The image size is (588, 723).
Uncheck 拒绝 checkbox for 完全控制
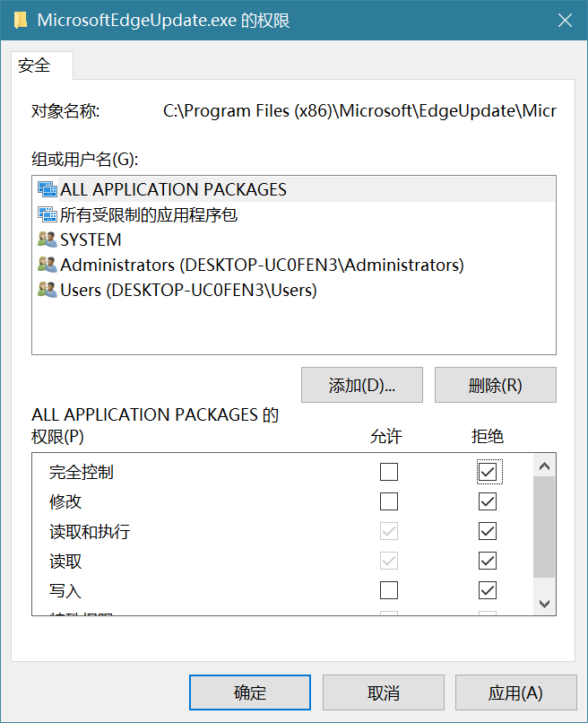[x=488, y=472]
